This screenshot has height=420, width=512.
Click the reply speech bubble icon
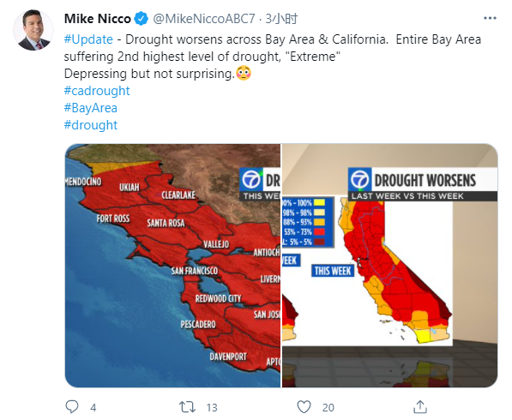tap(72, 406)
